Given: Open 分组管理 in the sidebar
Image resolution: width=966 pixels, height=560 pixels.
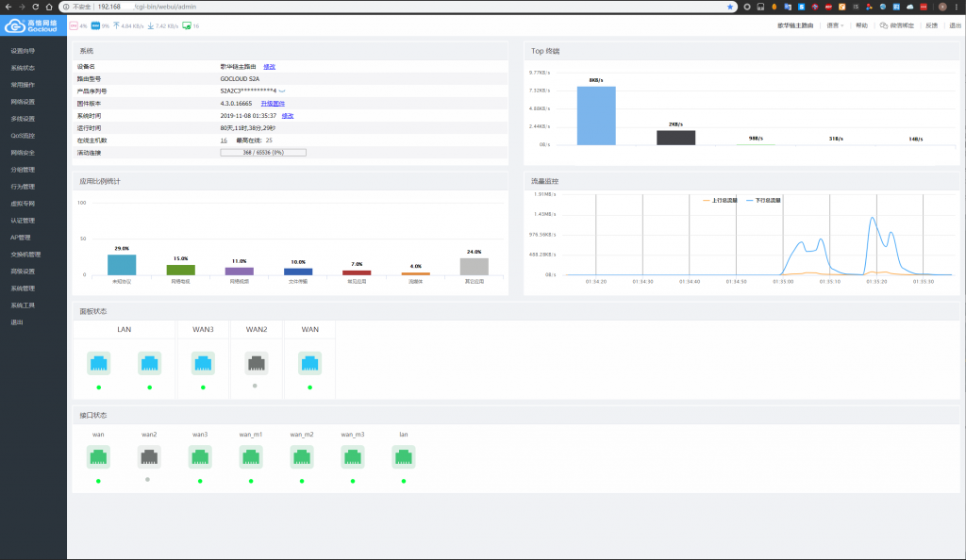Looking at the screenshot, I should (23, 170).
